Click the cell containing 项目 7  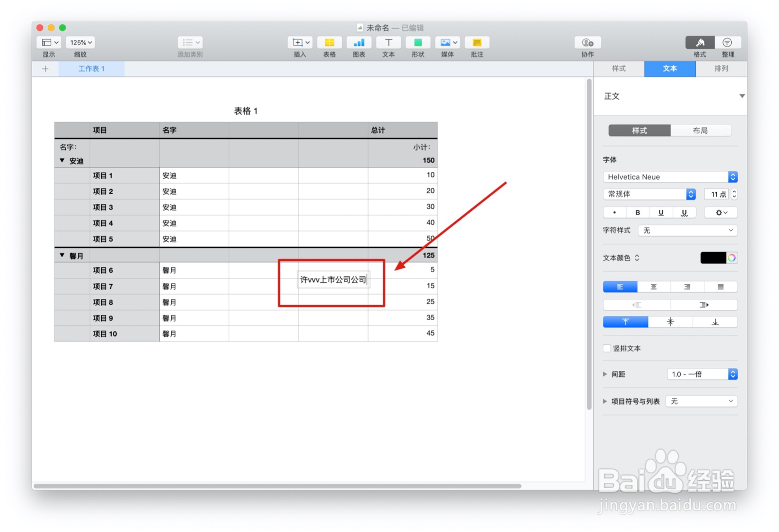[x=125, y=286]
